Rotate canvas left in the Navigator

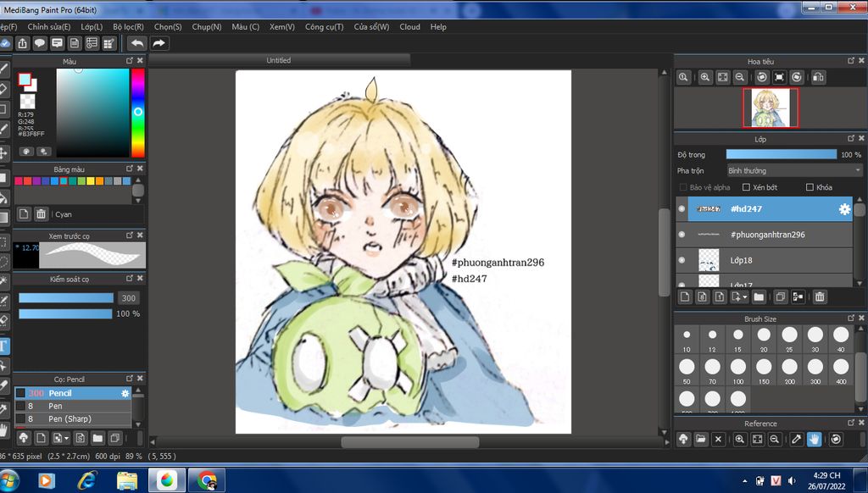(762, 77)
